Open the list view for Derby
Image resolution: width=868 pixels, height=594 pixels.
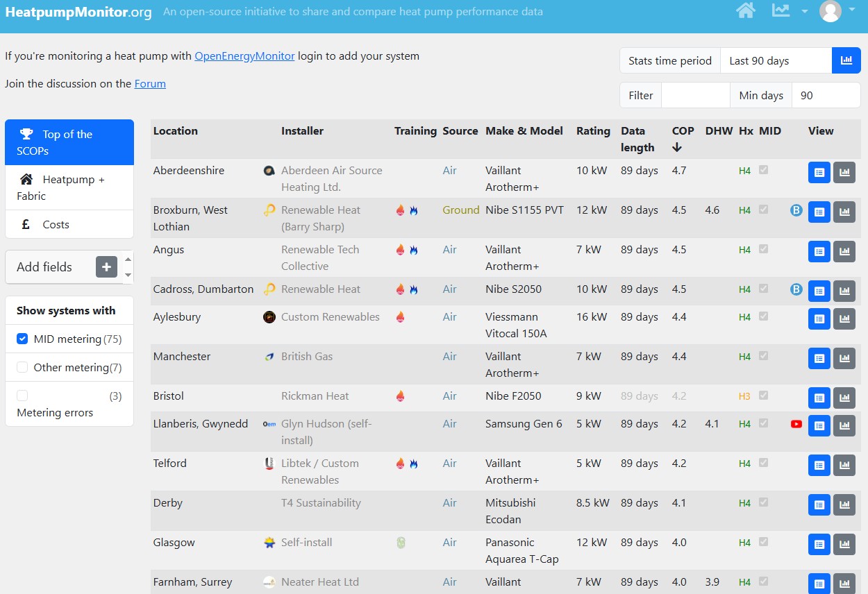point(819,505)
